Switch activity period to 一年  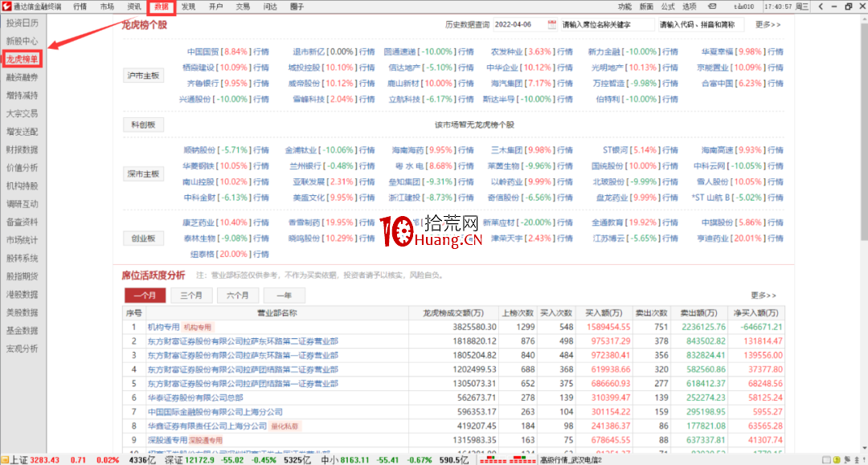(284, 296)
